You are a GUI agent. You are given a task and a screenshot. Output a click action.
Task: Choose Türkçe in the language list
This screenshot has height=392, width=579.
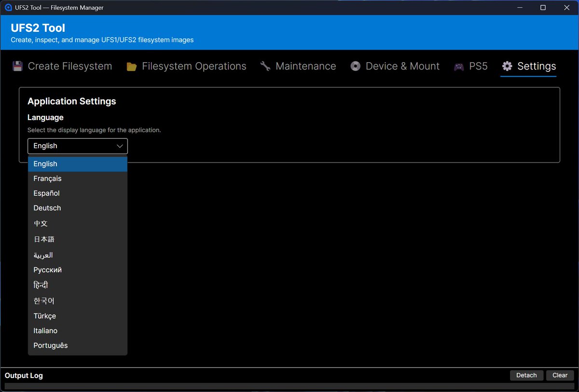coord(78,316)
